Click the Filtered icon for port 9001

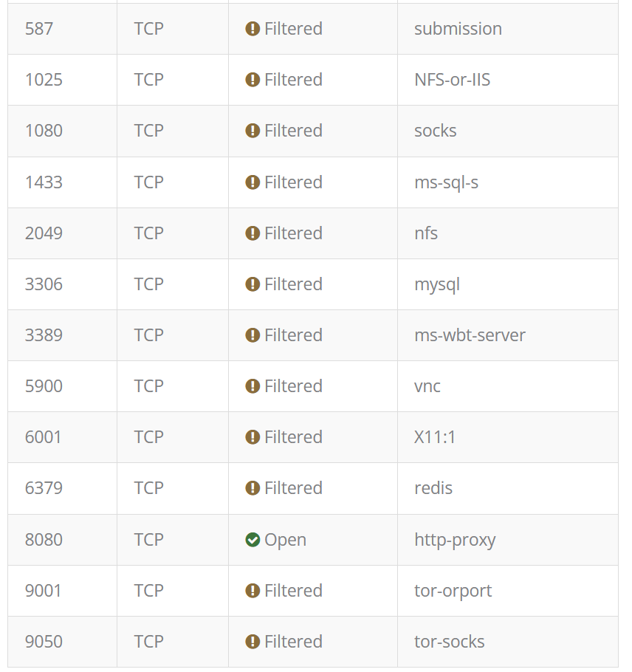coord(253,591)
